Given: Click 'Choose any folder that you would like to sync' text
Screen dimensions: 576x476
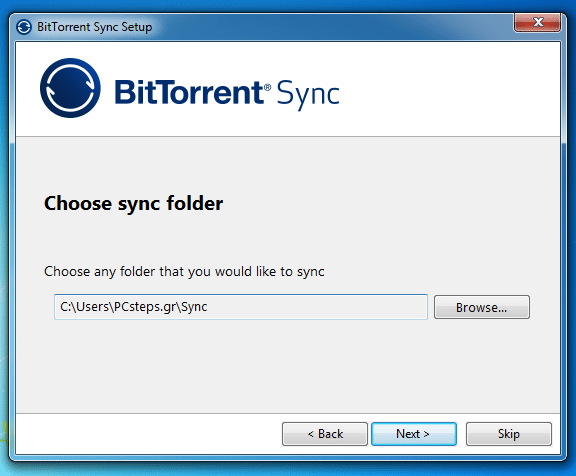Looking at the screenshot, I should (x=184, y=272).
